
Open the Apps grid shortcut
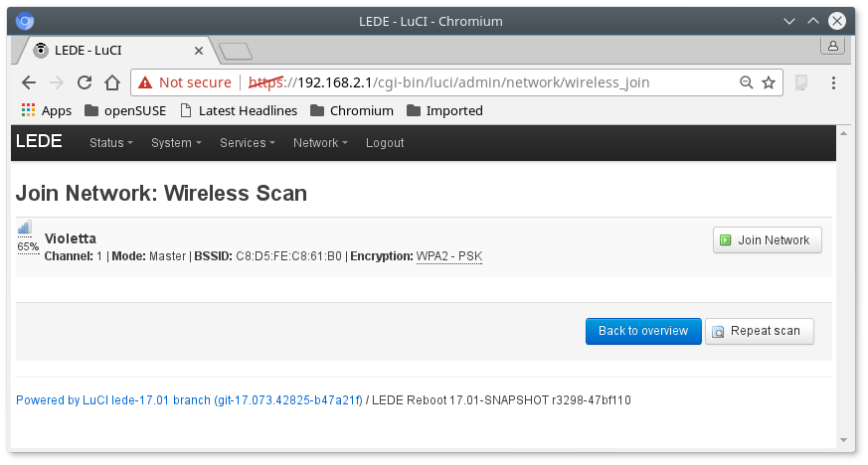pos(46,110)
